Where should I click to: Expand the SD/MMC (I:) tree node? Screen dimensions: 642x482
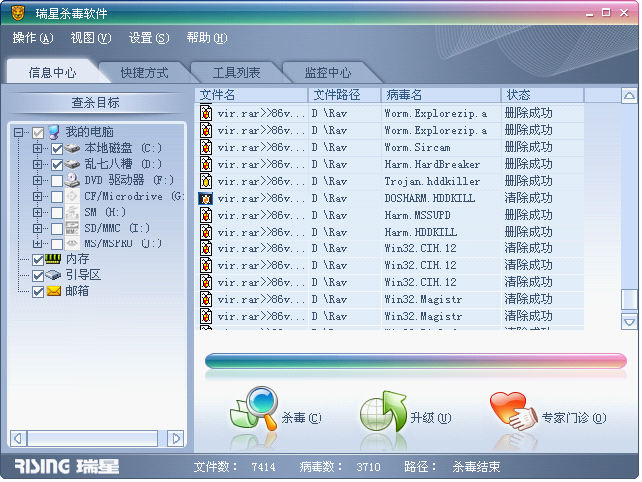(37, 229)
